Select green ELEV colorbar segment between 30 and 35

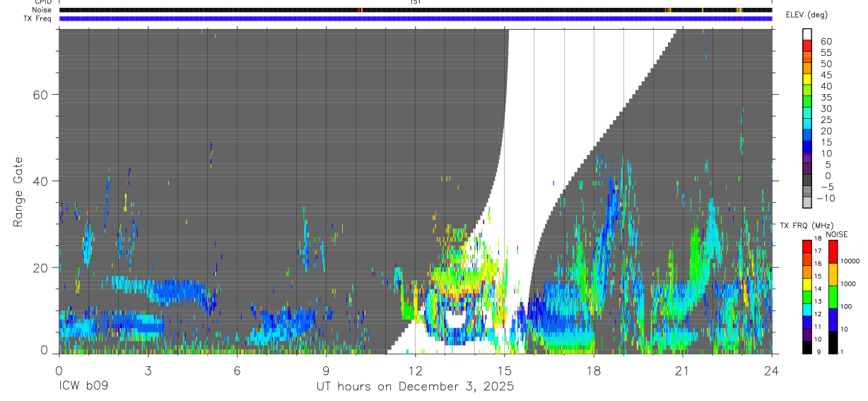tap(807, 102)
